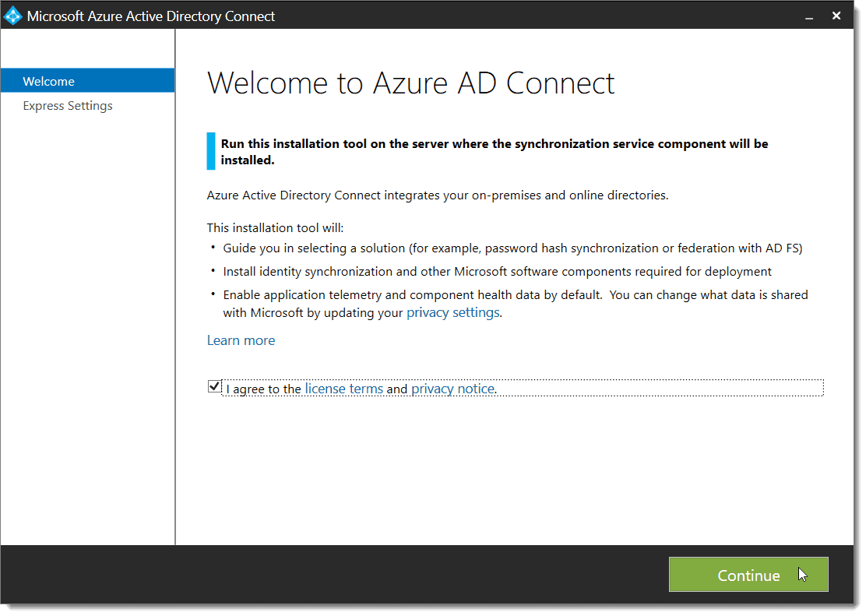
Task: Open the Express Settings step
Action: pyautogui.click(x=68, y=105)
